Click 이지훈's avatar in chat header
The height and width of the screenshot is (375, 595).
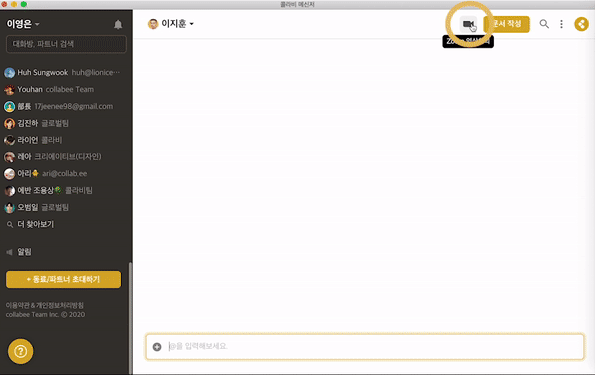[153, 24]
